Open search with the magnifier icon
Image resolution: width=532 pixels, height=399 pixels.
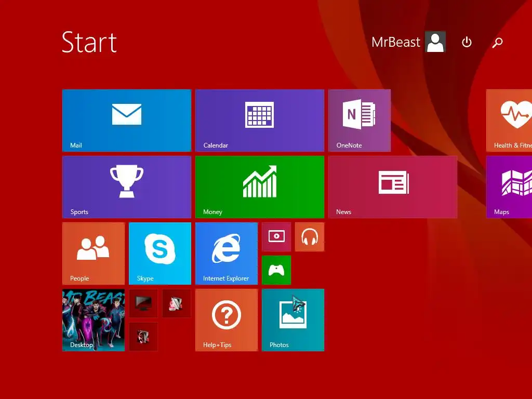[497, 43]
